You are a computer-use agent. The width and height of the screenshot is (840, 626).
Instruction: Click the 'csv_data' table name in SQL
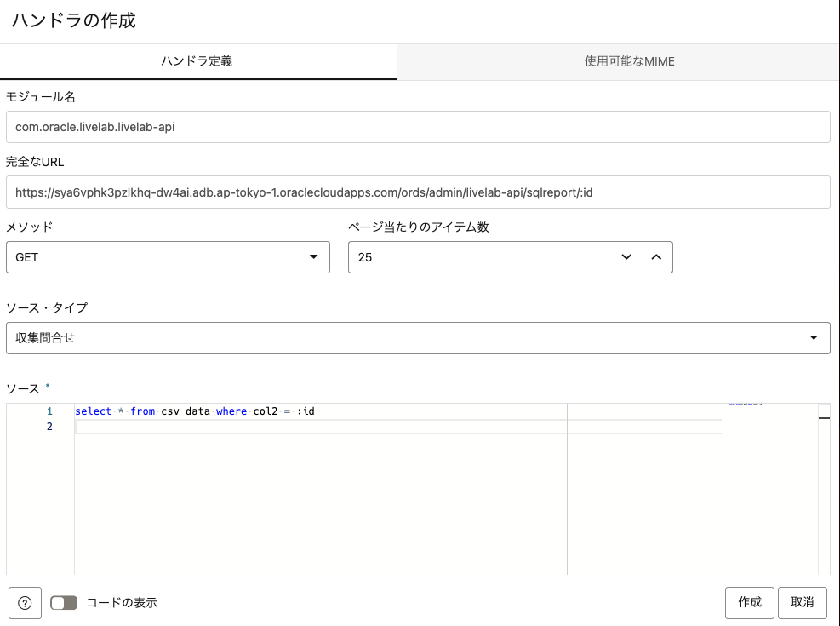(186, 411)
